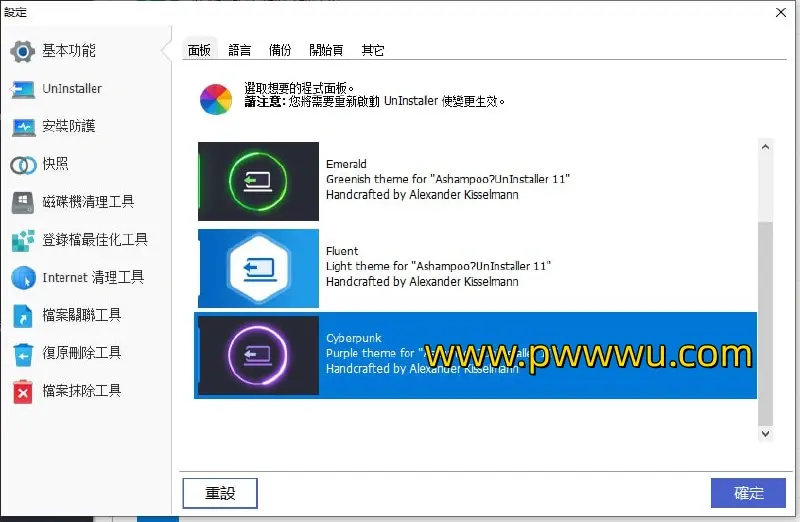Open the 檔案關聯工具 icon
This screenshot has height=522, width=800.
[23, 316]
